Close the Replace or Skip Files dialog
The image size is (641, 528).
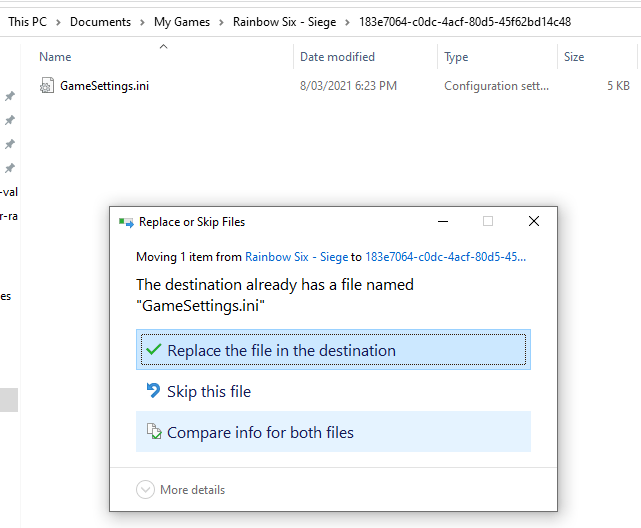pos(533,221)
